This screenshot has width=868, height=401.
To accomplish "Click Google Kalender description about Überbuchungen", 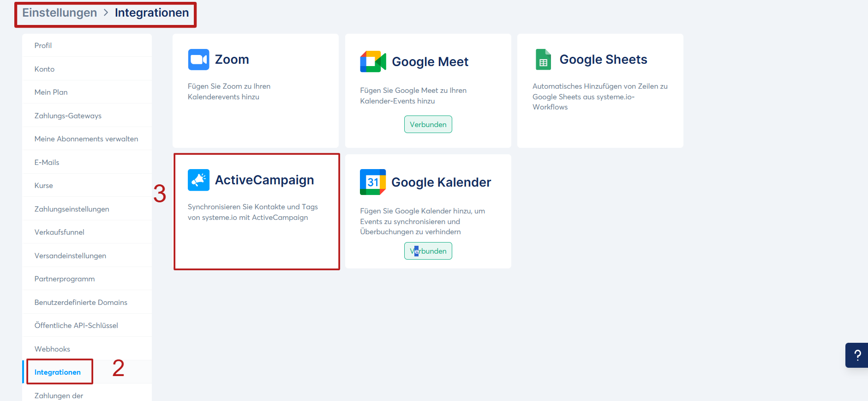I will [422, 221].
